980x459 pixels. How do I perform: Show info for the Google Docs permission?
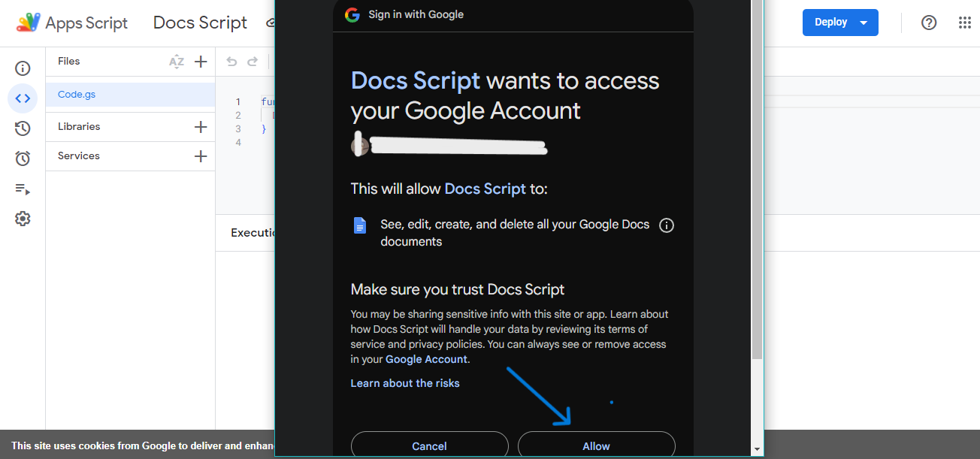(x=666, y=225)
